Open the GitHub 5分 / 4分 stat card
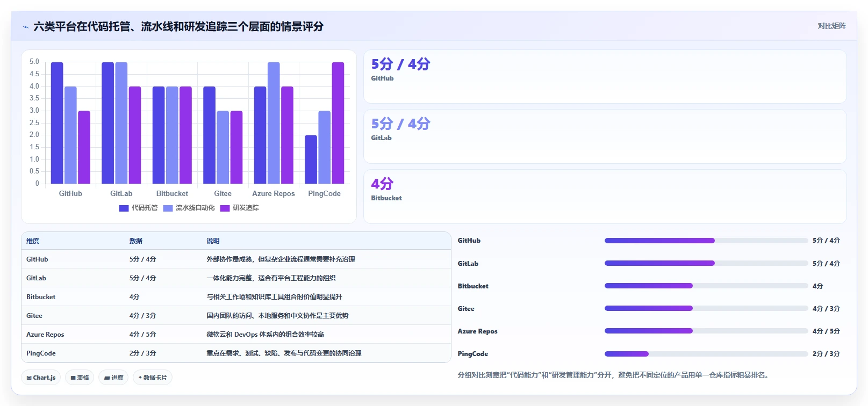This screenshot has width=868, height=406. click(x=605, y=77)
